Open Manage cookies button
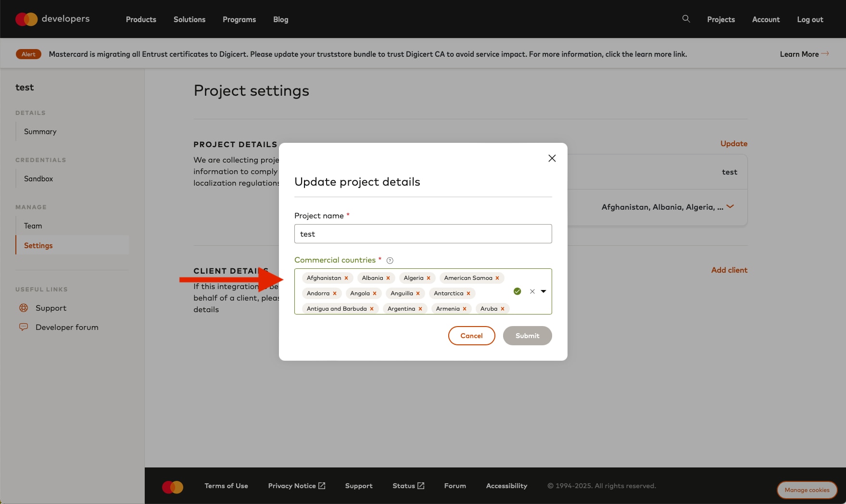 [807, 490]
